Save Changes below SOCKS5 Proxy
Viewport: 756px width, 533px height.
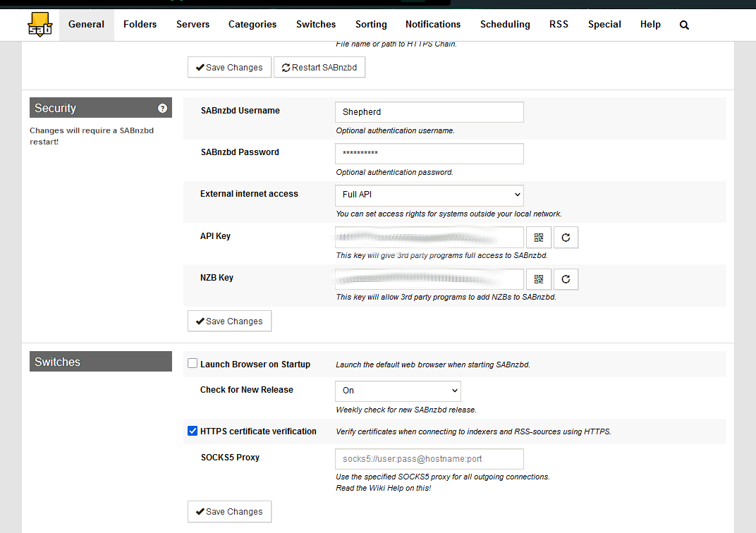click(x=229, y=512)
